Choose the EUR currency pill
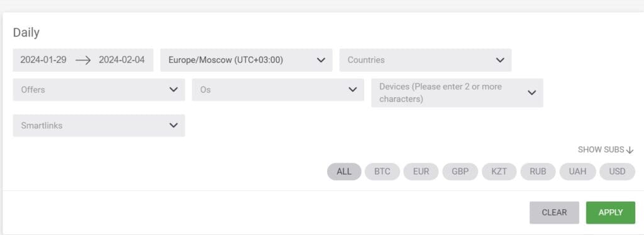Screen dimensions: 644x235 [x=421, y=172]
